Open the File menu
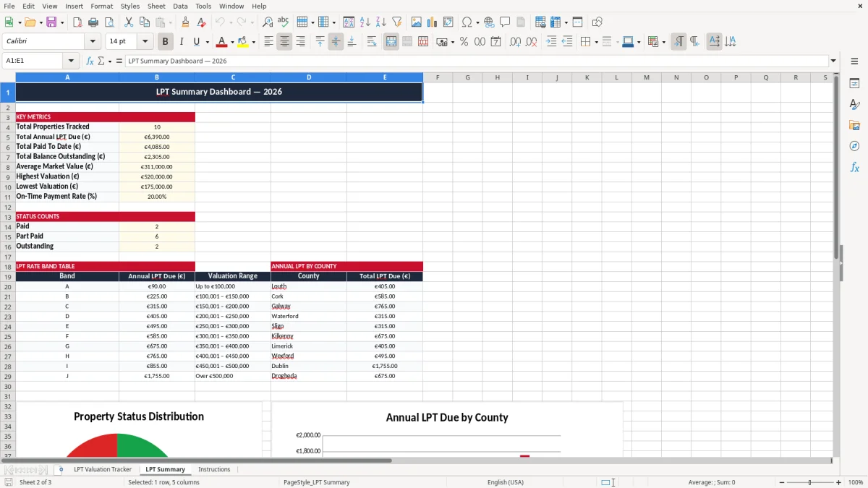The image size is (868, 488). (9, 6)
